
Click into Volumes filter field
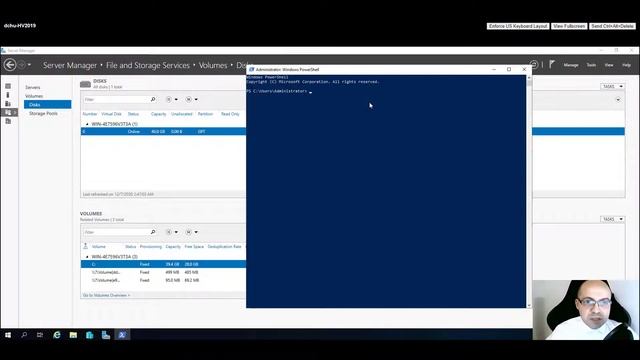pos(116,232)
